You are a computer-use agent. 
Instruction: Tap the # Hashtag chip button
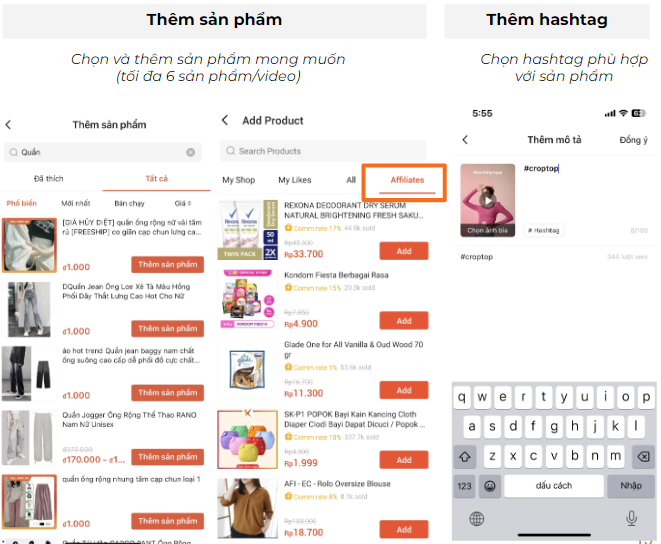[x=544, y=230]
